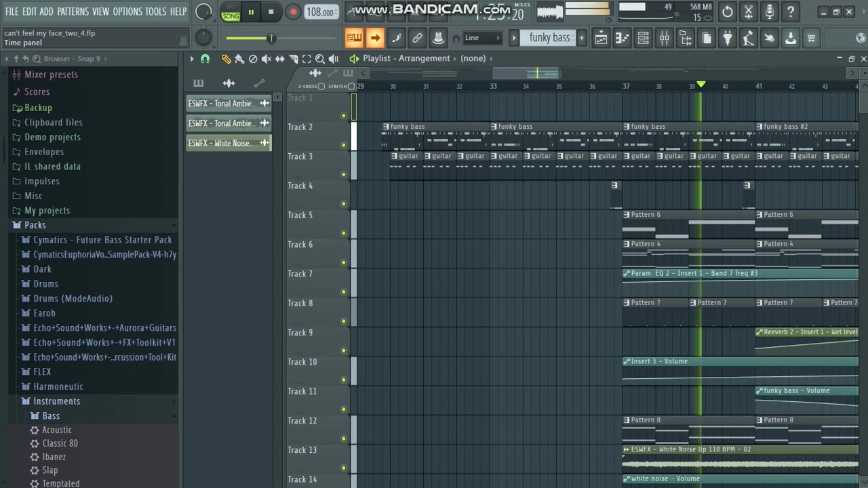The width and height of the screenshot is (868, 488).
Task: Open the Channel rack view icon
Action: pos(643,38)
